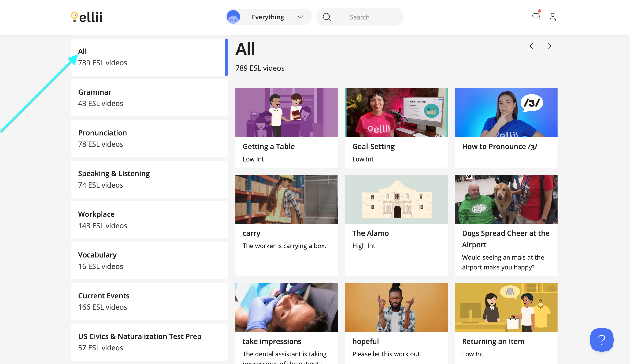This screenshot has height=364, width=630.
Task: Open The Alamo video thumbnail
Action: [396, 199]
